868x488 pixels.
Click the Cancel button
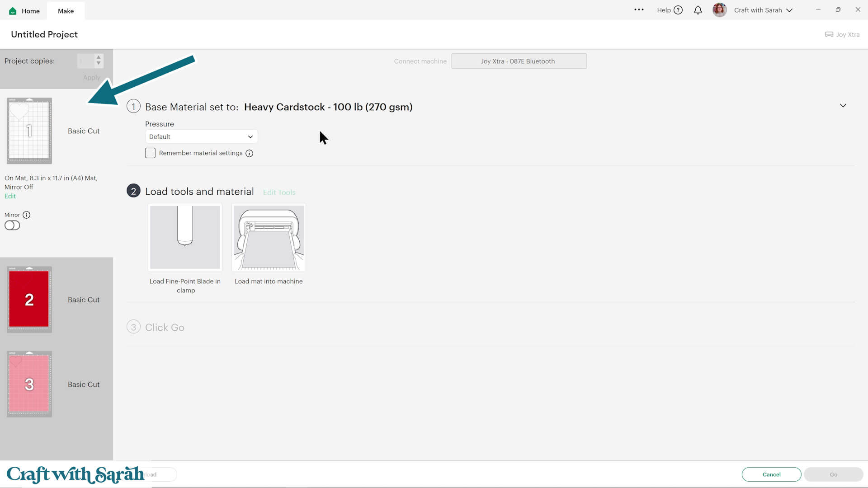[771, 474]
